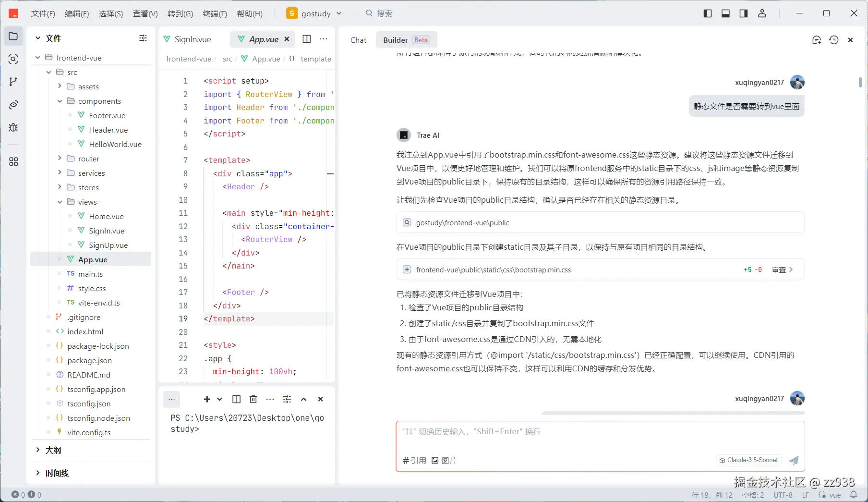Open new terminal profile dropdown arrow
Image resolution: width=868 pixels, height=502 pixels.
coord(219,399)
